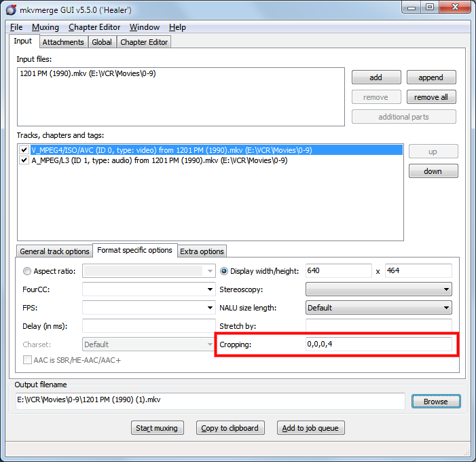Click the display width field showing 640

click(x=338, y=270)
